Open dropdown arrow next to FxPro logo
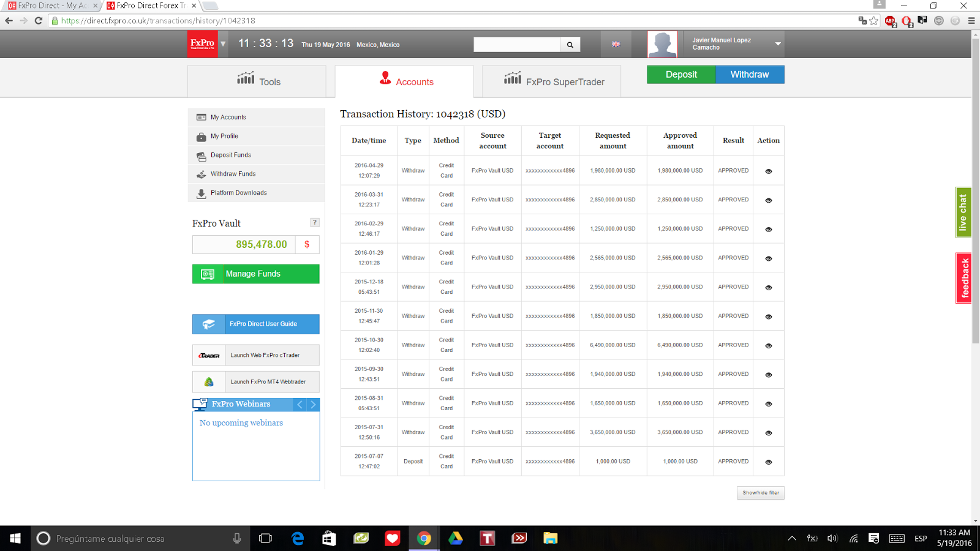Image resolution: width=980 pixels, height=551 pixels. (x=223, y=44)
